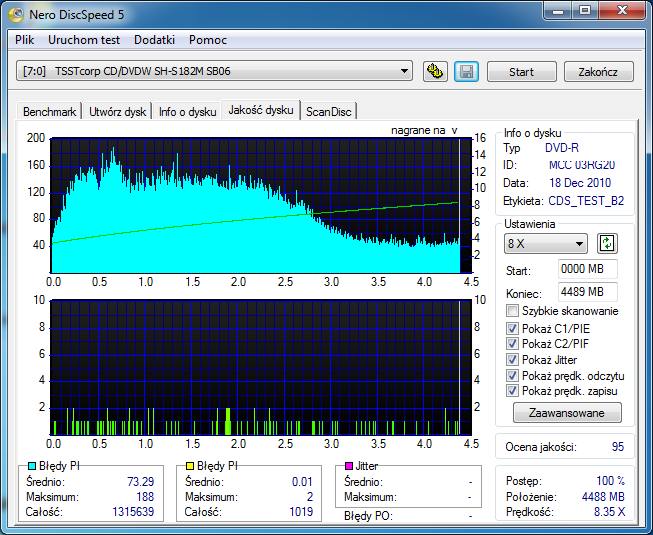
Task: Switch to the Utwórz dysk tab
Action: pyautogui.click(x=117, y=112)
